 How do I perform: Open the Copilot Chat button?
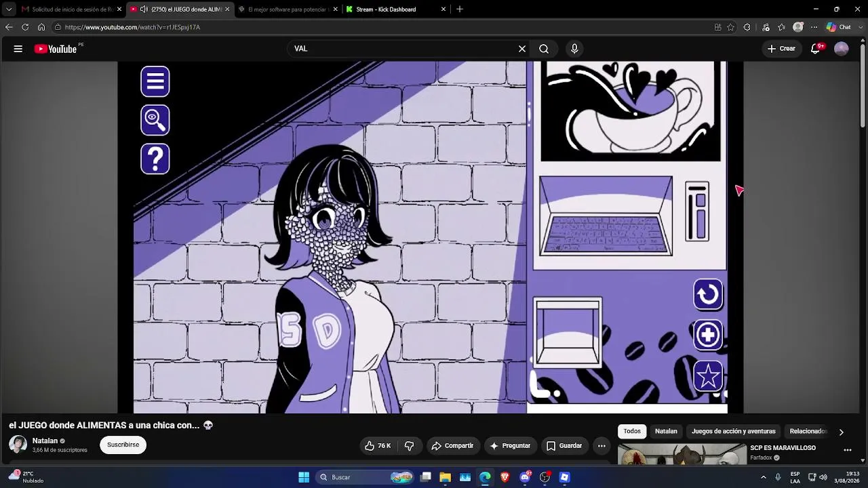coord(839,27)
